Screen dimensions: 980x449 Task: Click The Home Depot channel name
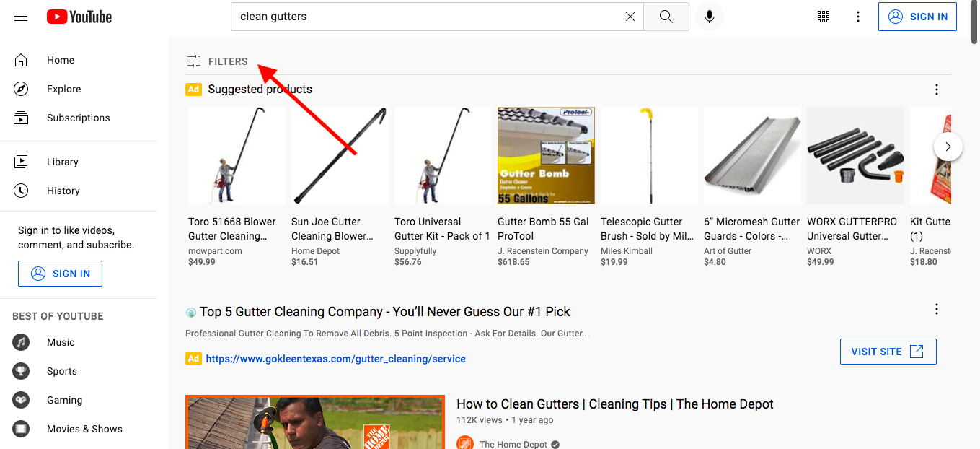pyautogui.click(x=513, y=444)
